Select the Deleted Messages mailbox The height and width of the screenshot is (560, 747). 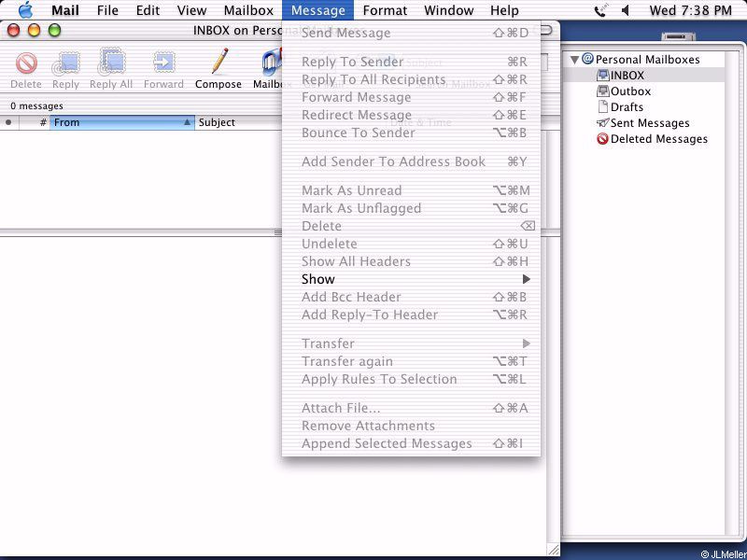click(x=652, y=138)
